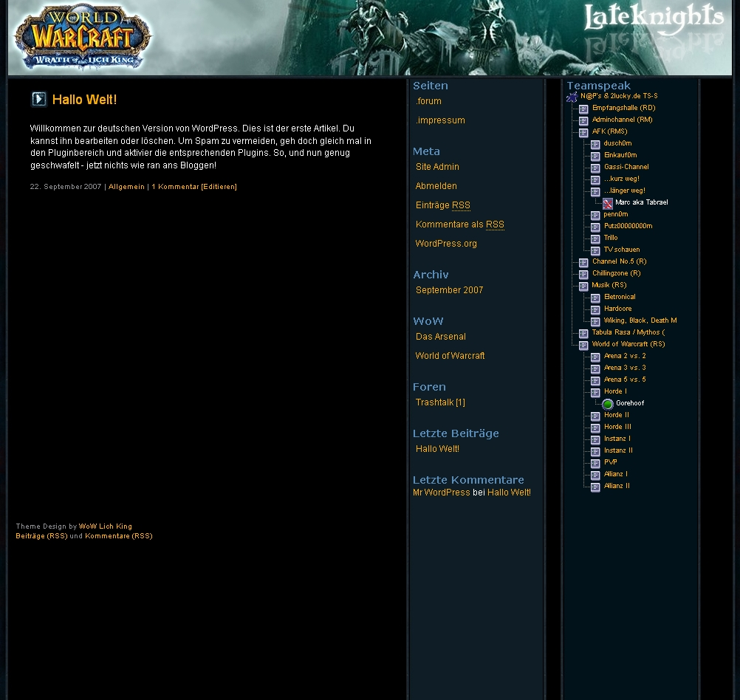Select Arena 2 vs. 2 channel
Viewport: 740px width, 700px height.
pos(625,355)
